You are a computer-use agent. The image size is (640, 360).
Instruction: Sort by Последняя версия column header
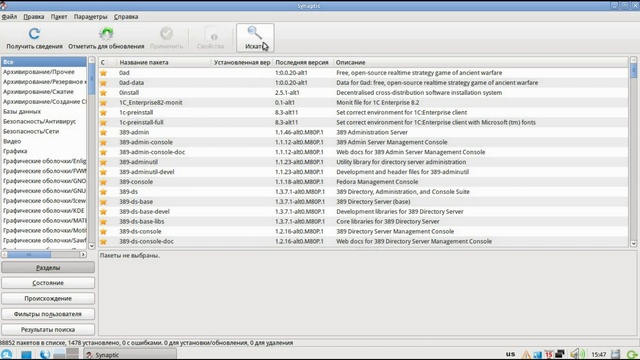coord(302,62)
